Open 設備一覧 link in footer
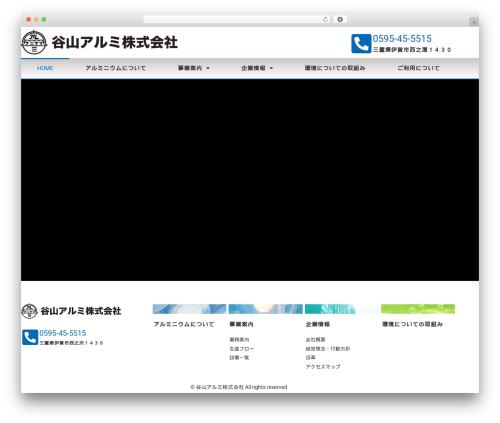 click(x=239, y=358)
